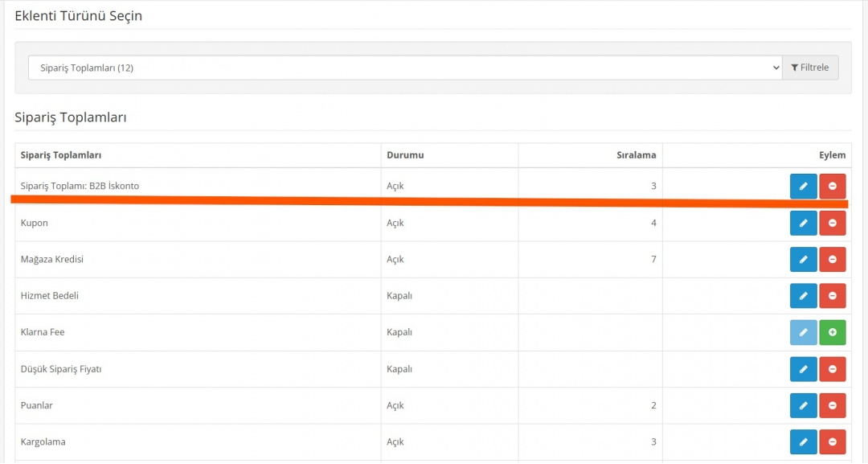Click the Durumu column header
Viewport: 868px width, 464px height.
(x=405, y=155)
